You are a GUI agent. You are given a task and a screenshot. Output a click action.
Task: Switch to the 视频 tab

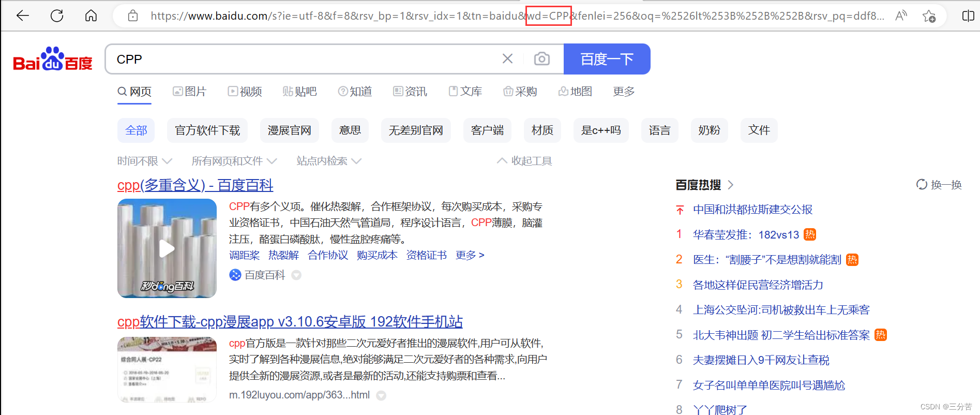click(x=245, y=92)
